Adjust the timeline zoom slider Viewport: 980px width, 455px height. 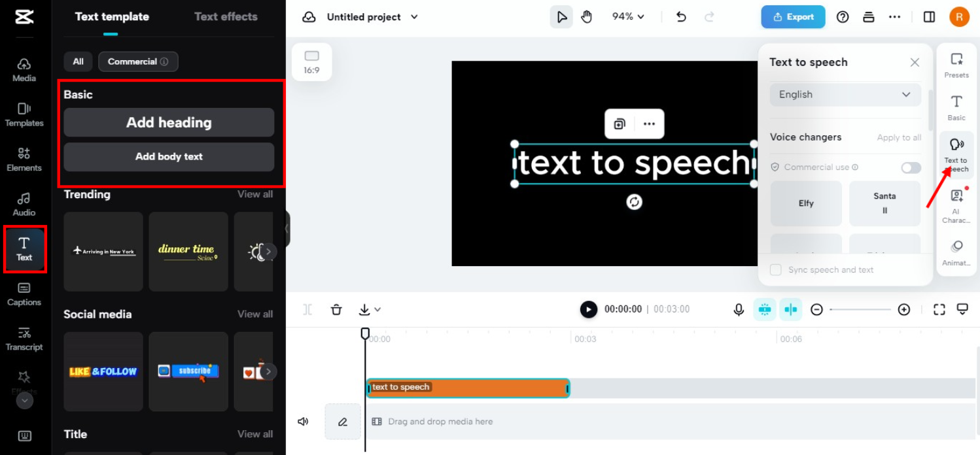[x=860, y=309]
